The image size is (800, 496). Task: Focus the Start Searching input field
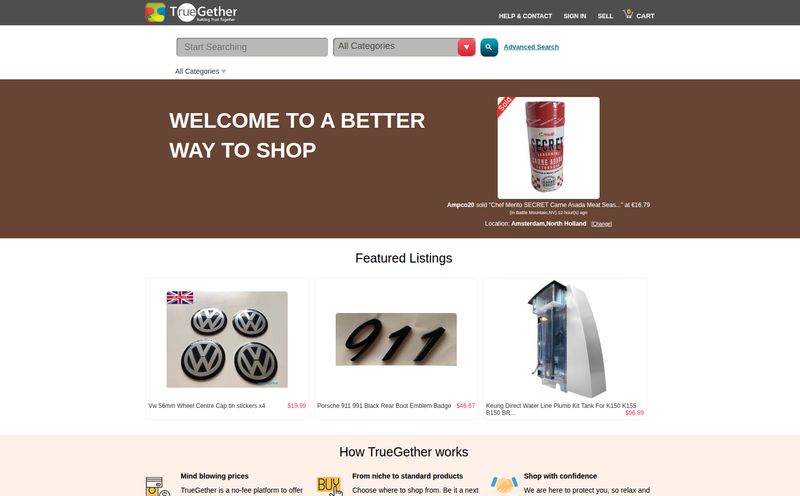[252, 47]
